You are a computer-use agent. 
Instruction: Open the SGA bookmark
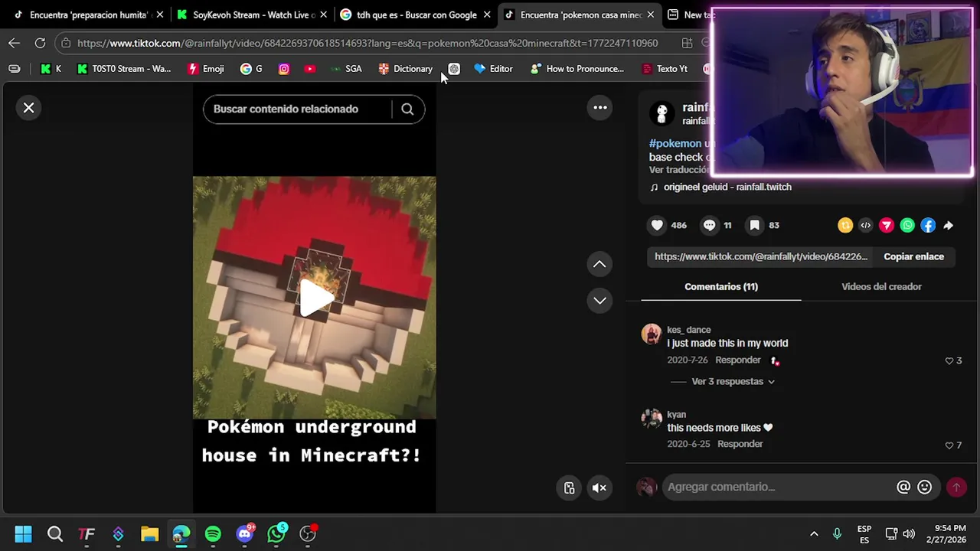pos(346,69)
